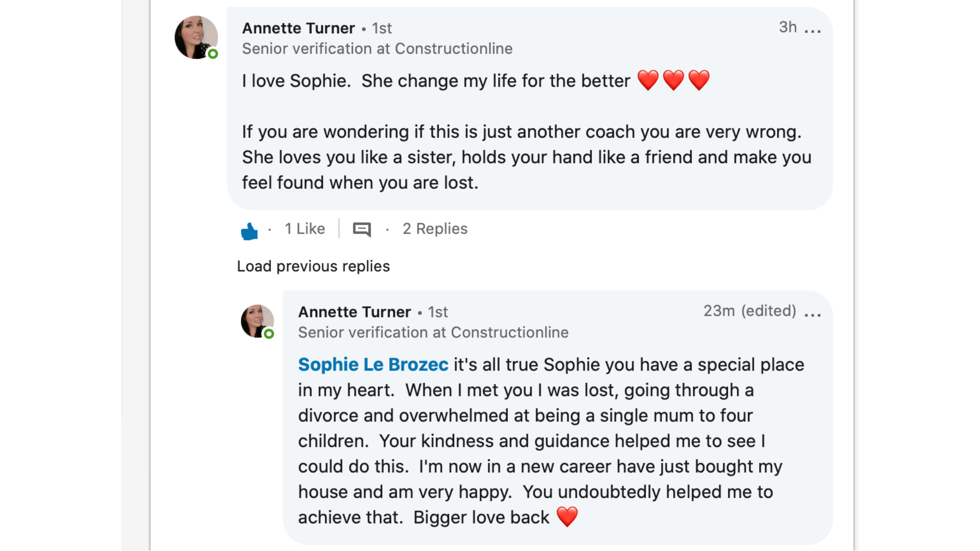Click the blue thumbs-up Like icon
The height and width of the screenshot is (551, 980).
(249, 230)
